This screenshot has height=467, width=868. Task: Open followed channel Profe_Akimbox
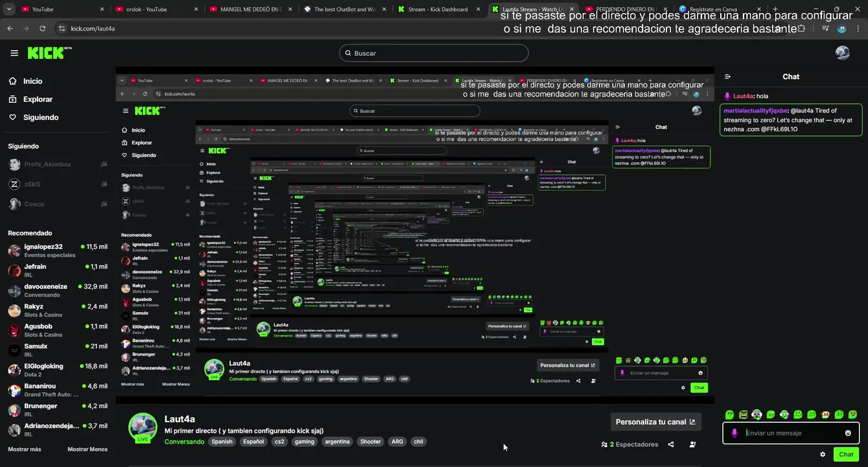(57, 164)
